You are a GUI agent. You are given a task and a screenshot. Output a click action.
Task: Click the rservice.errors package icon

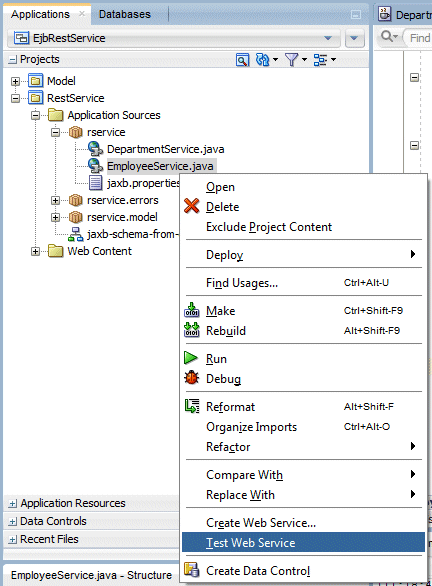[x=76, y=200]
